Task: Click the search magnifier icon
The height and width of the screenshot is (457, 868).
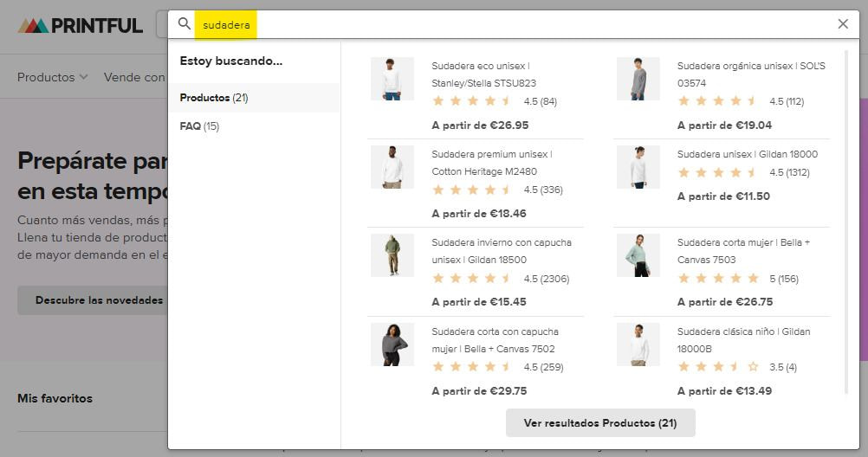Action: click(x=185, y=23)
